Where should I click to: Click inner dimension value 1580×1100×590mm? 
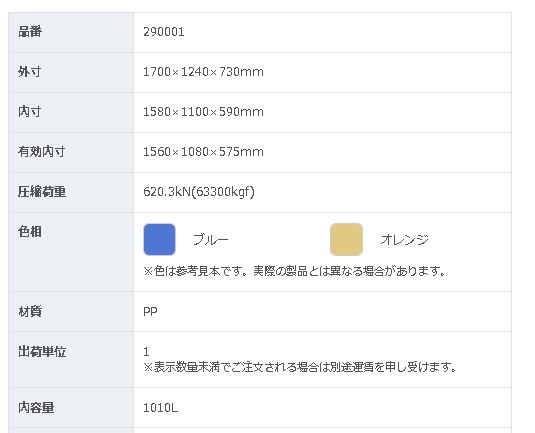[203, 112]
